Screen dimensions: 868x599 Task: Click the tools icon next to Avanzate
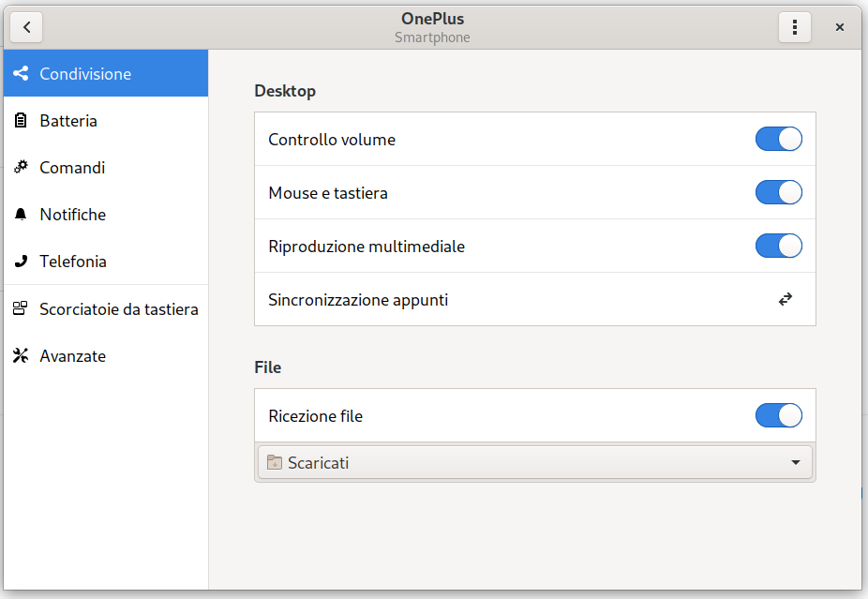click(x=21, y=355)
